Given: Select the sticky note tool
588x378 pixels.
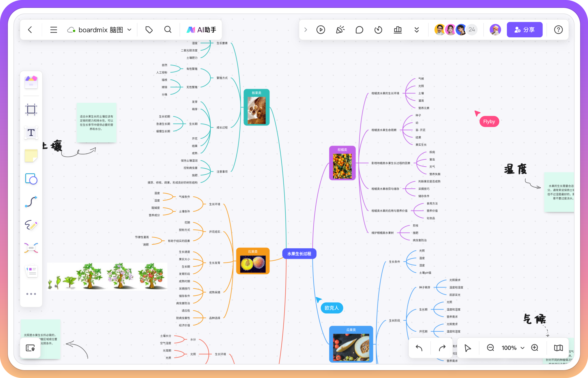Looking at the screenshot, I should [31, 156].
